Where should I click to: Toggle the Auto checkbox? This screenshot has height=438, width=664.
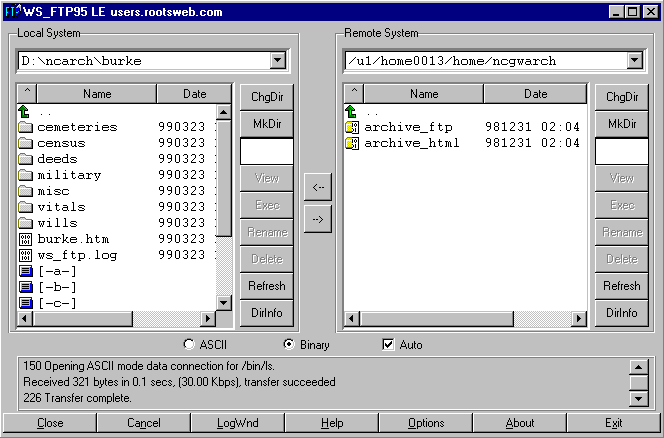coord(389,345)
